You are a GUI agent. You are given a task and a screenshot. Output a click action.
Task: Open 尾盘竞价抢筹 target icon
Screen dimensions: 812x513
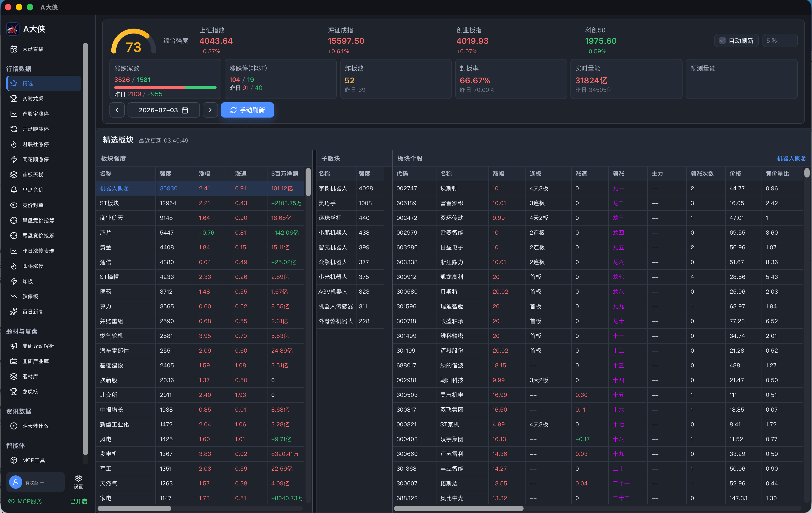(14, 236)
